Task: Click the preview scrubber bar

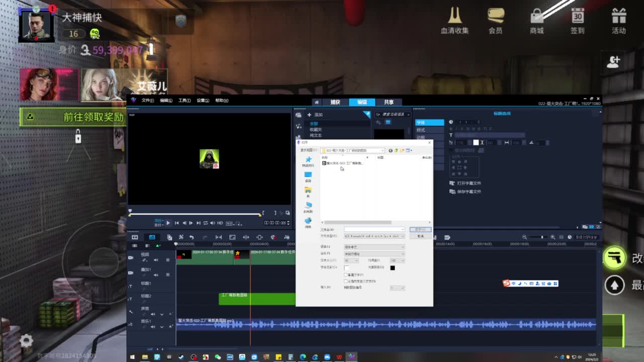Action: tap(195, 215)
